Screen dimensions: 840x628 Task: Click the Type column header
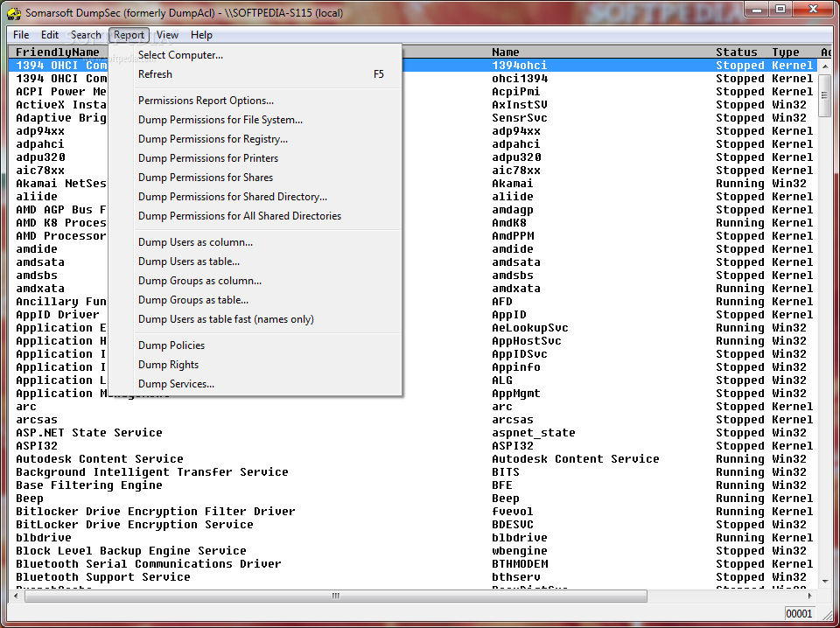[x=786, y=52]
